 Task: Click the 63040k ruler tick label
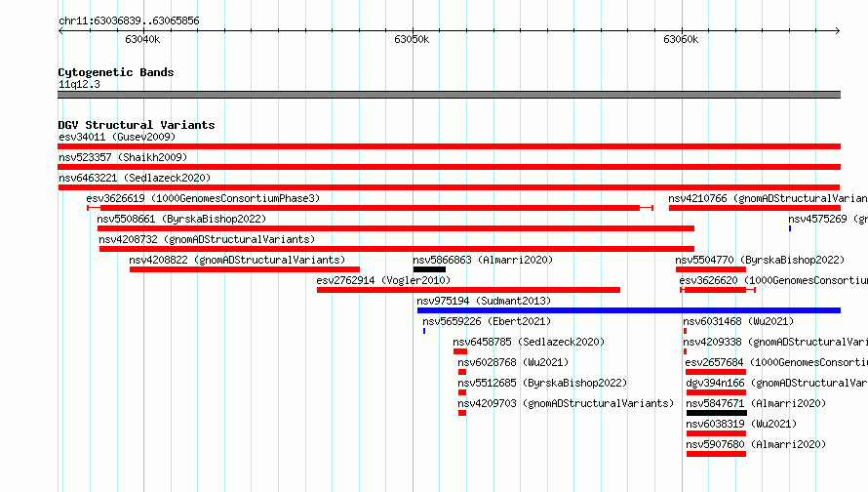(x=142, y=39)
